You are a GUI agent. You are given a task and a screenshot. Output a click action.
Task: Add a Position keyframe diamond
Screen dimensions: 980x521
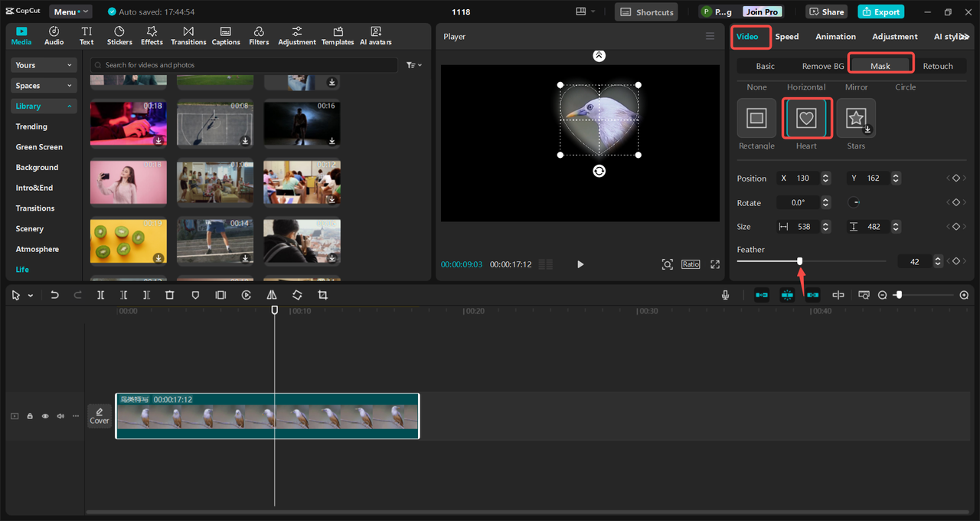[955, 178]
